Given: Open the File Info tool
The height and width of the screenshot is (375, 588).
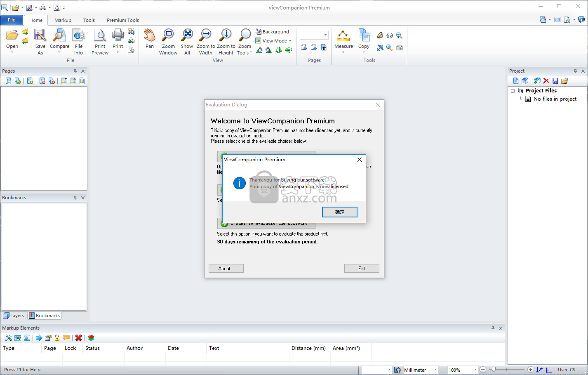Looking at the screenshot, I should [78, 42].
